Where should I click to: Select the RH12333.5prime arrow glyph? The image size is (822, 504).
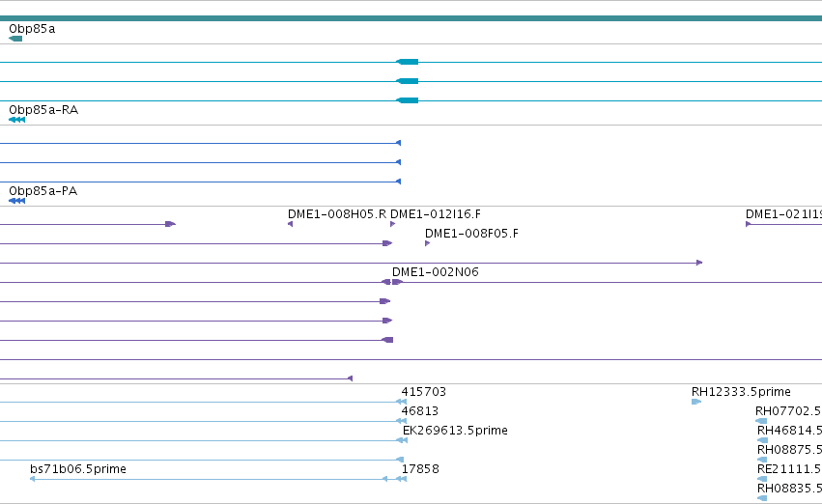(696, 402)
